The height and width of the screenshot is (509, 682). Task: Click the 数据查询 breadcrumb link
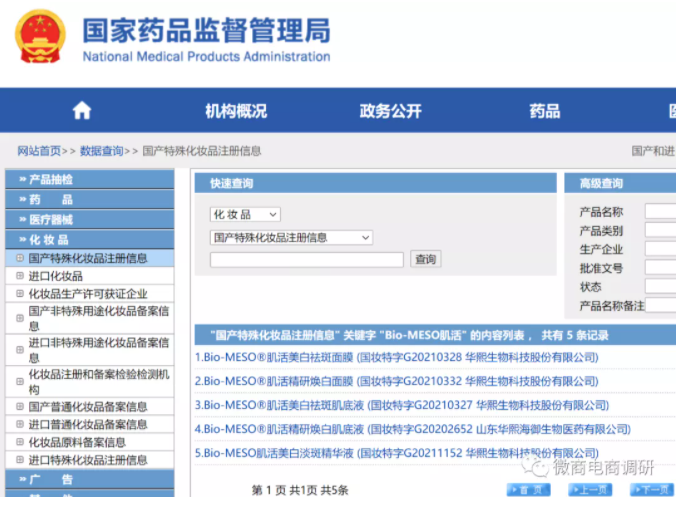click(101, 151)
